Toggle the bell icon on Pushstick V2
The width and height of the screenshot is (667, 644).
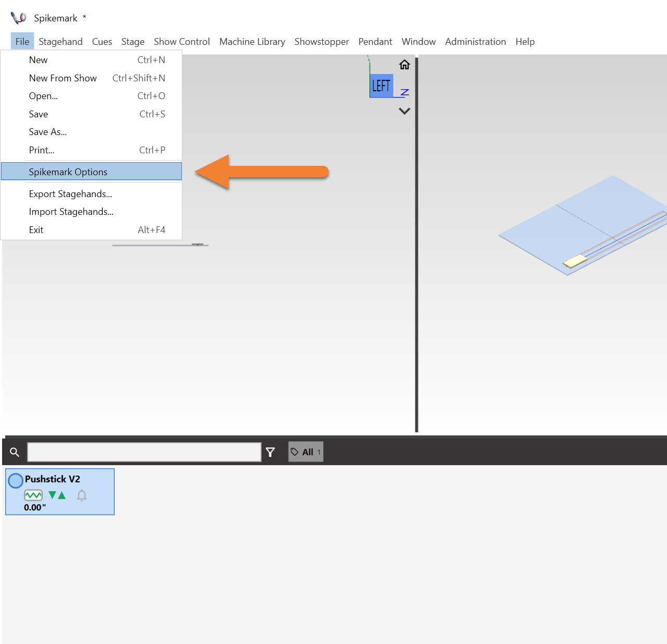pos(82,495)
